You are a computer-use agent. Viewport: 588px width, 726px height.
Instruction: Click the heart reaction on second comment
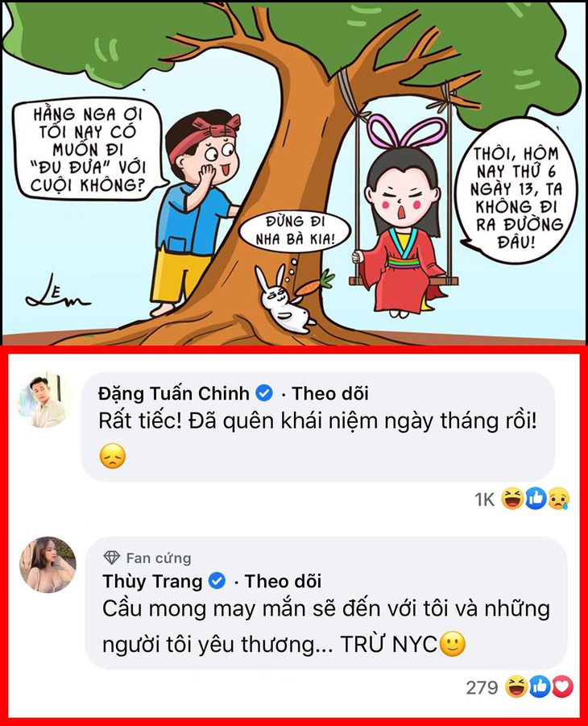(x=562, y=687)
